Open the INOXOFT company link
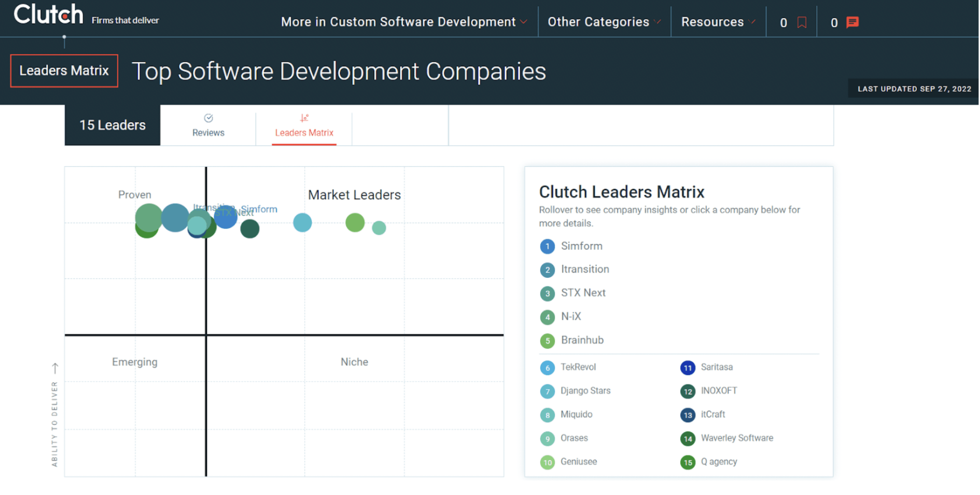Screen dimensions: 980x495 point(719,391)
